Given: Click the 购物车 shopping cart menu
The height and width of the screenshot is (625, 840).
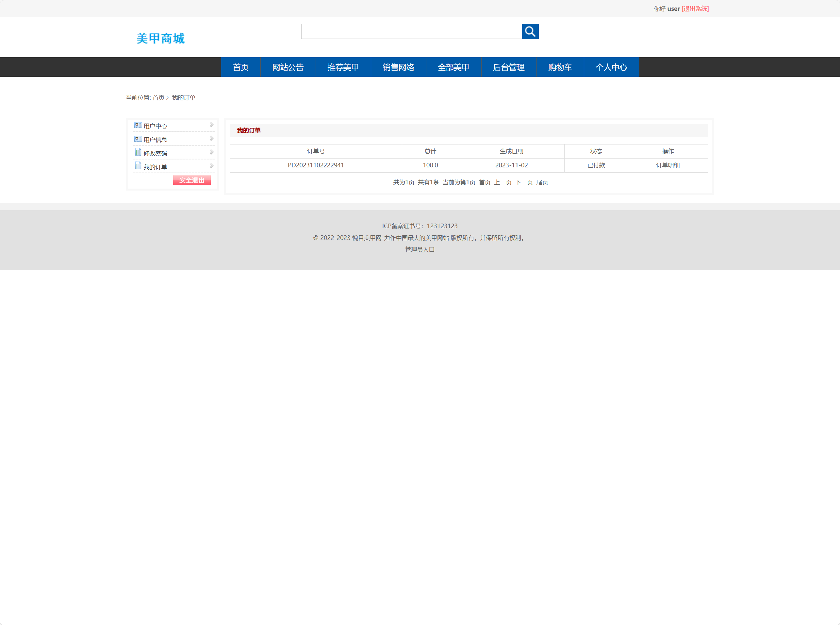Looking at the screenshot, I should pyautogui.click(x=560, y=67).
